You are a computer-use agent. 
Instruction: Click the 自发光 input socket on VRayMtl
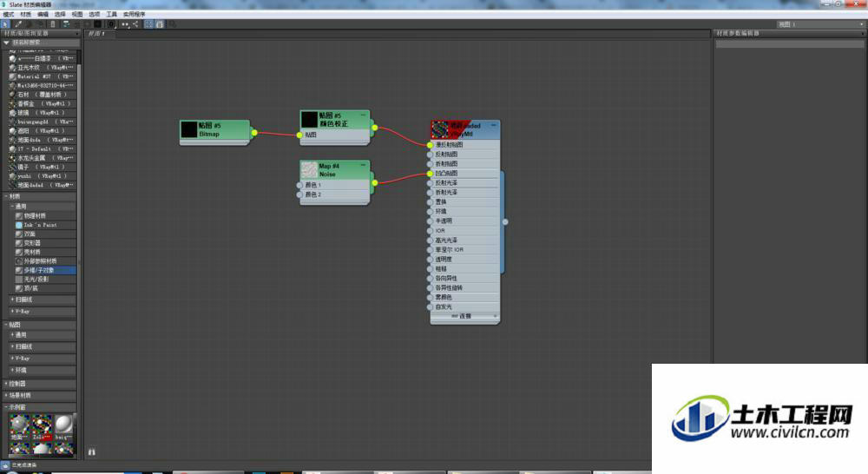[x=430, y=306]
